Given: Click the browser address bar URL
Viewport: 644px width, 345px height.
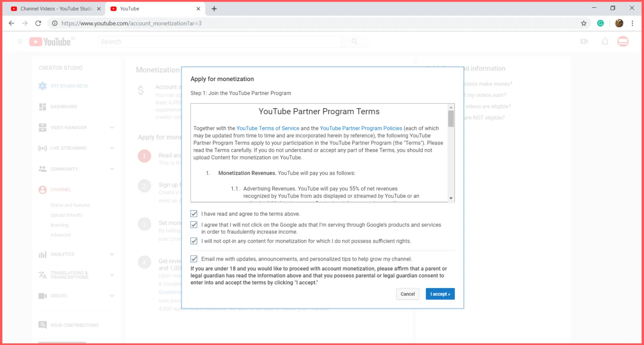Looking at the screenshot, I should coord(132,23).
